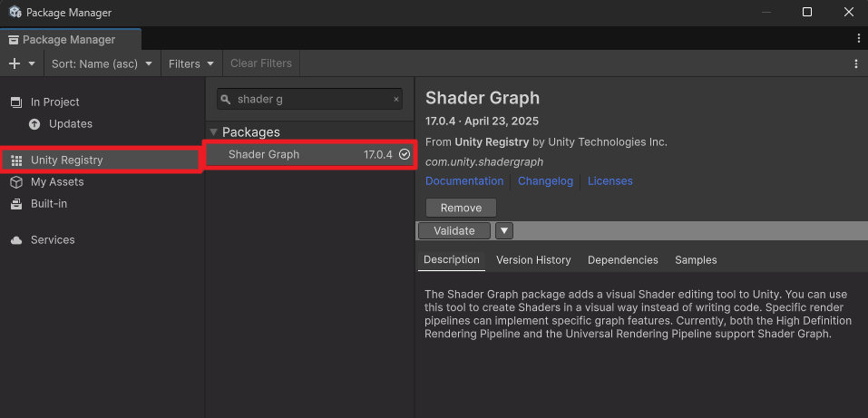Open the toolbar three-dot options menu
This screenshot has width=868, height=418.
[x=856, y=63]
